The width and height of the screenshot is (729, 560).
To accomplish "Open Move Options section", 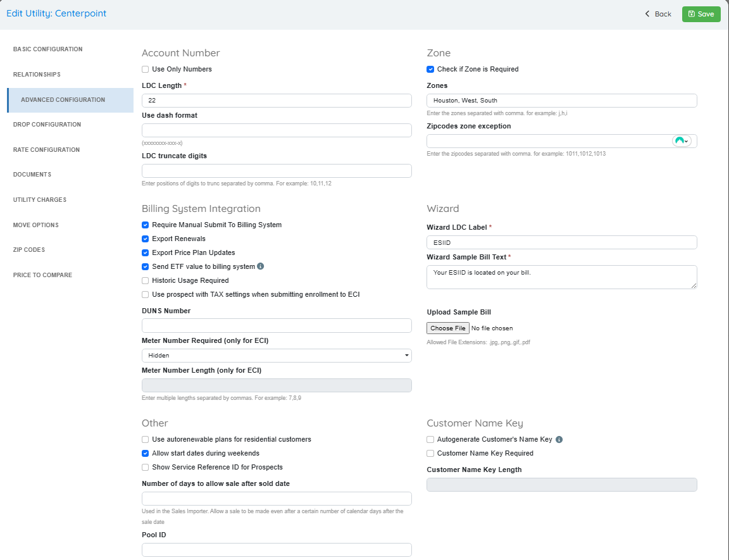I will pos(36,225).
